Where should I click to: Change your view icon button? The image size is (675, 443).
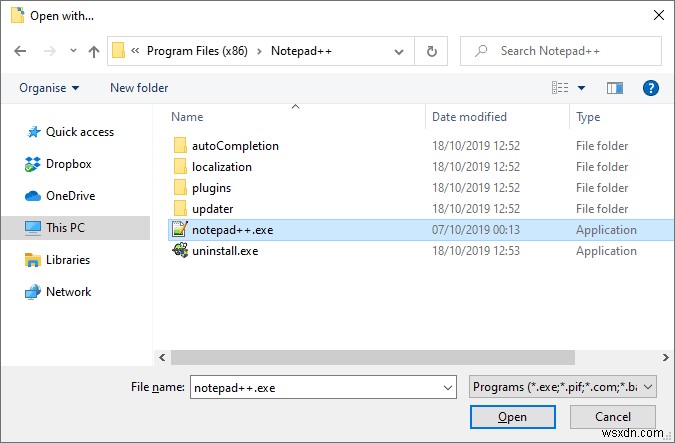[560, 88]
